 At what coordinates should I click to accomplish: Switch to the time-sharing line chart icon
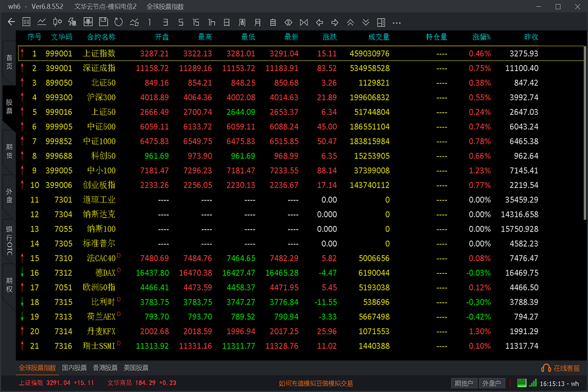pyautogui.click(x=41, y=22)
